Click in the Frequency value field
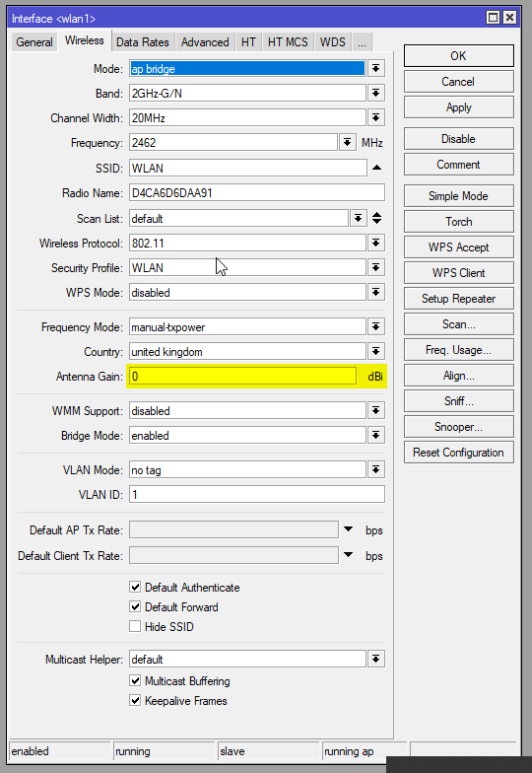The image size is (532, 773). tap(233, 142)
